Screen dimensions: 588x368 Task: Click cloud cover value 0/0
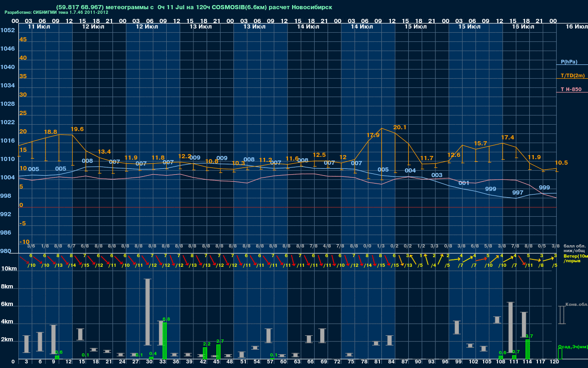pyautogui.click(x=367, y=246)
